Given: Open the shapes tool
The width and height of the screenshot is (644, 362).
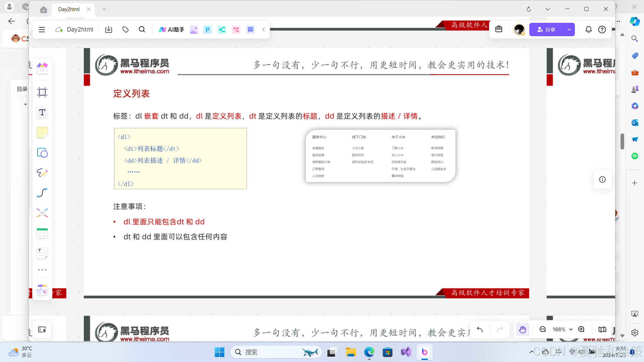Looking at the screenshot, I should (x=42, y=153).
